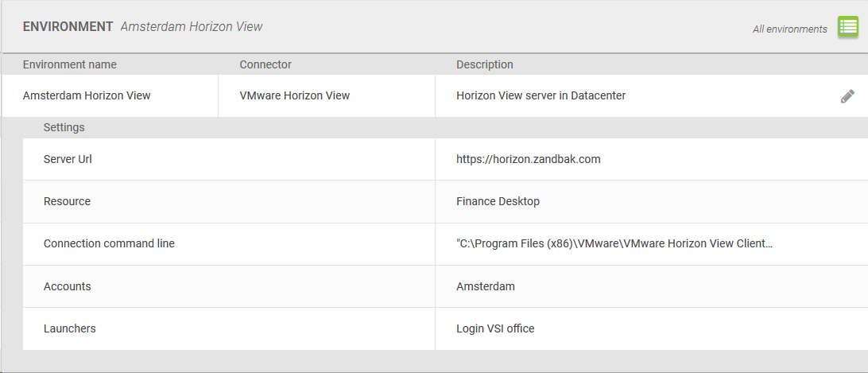This screenshot has height=373, width=868.
Task: Click the Description column header
Action: tap(484, 65)
